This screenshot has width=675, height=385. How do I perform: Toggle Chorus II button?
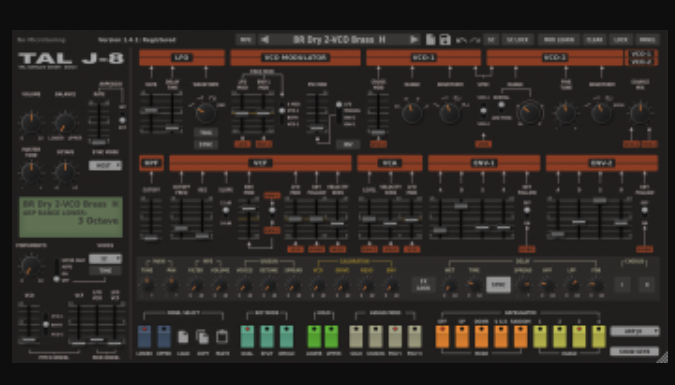(x=647, y=285)
